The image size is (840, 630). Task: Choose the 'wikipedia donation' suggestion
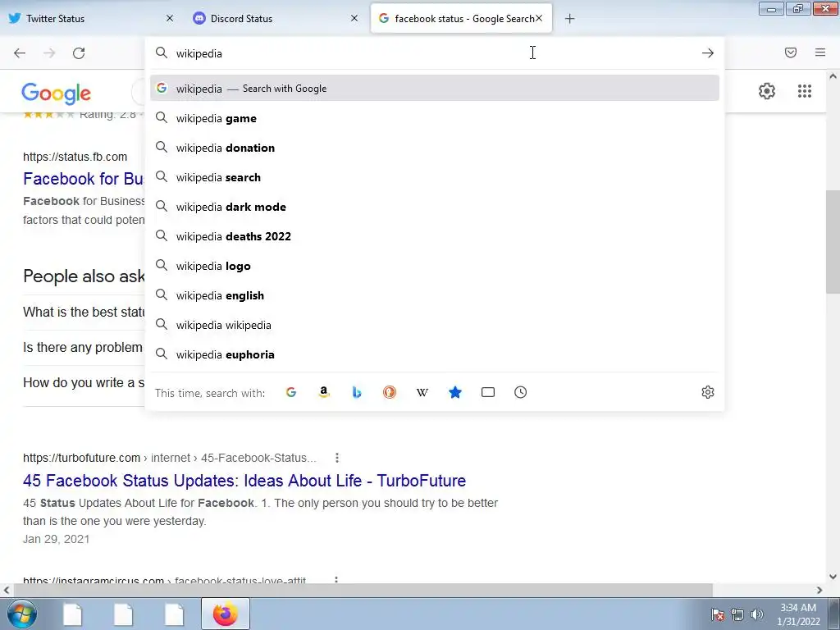(x=435, y=148)
